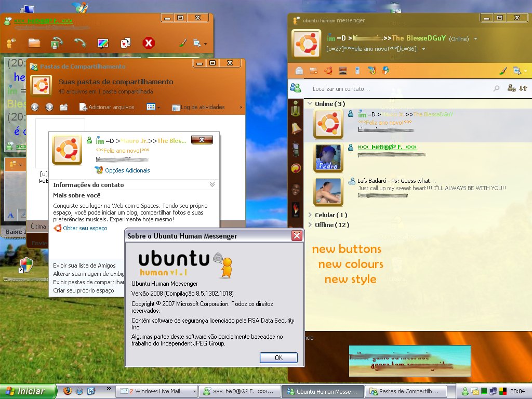Open the share files folder icon in conversation toolbar
532x399 pixels.
(34, 43)
